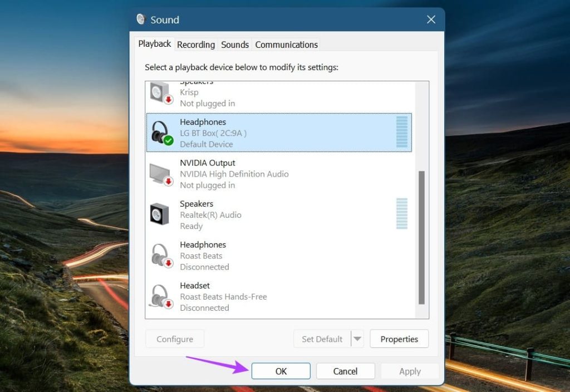This screenshot has width=570, height=392.
Task: Open the Sounds tab
Action: pyautogui.click(x=234, y=45)
